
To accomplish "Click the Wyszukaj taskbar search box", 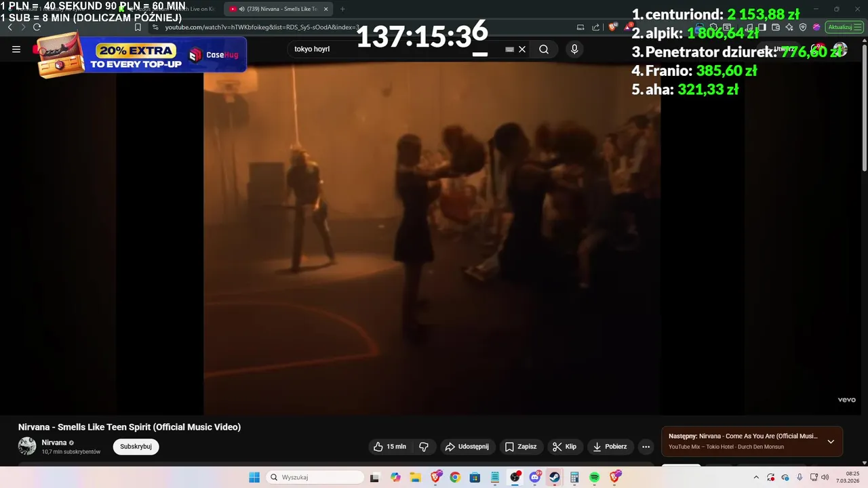I will pyautogui.click(x=315, y=477).
